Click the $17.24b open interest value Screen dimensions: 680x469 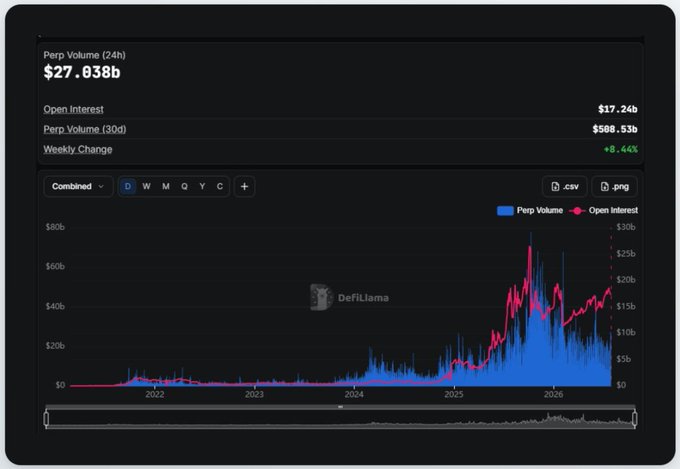click(x=618, y=109)
